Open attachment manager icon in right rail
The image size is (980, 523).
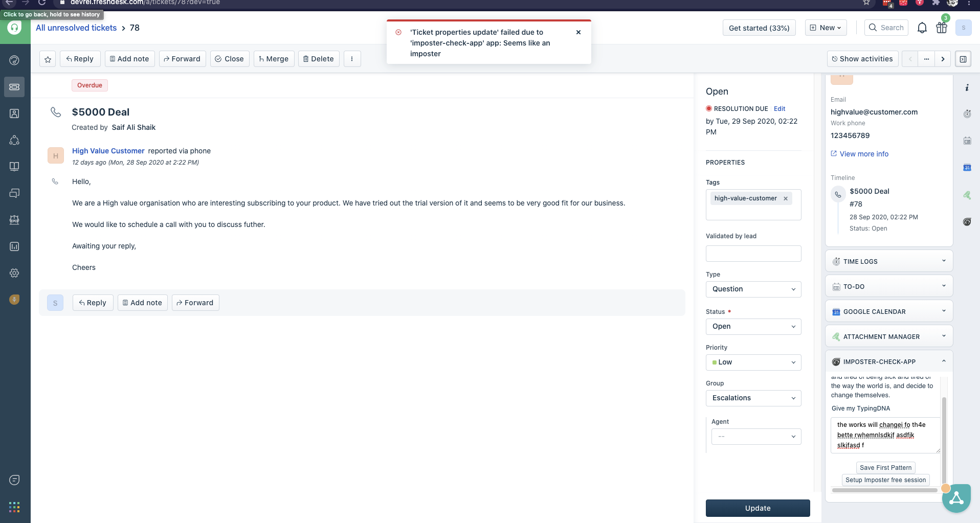[967, 195]
